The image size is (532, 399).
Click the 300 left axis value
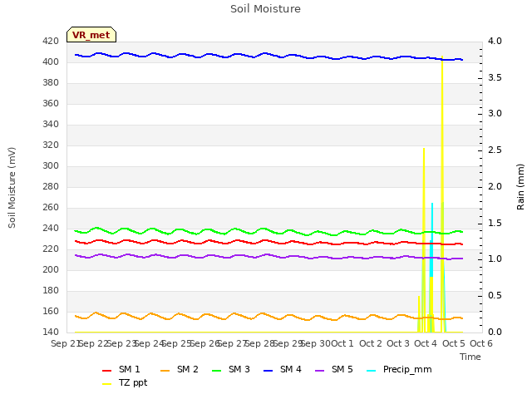pyautogui.click(x=51, y=166)
